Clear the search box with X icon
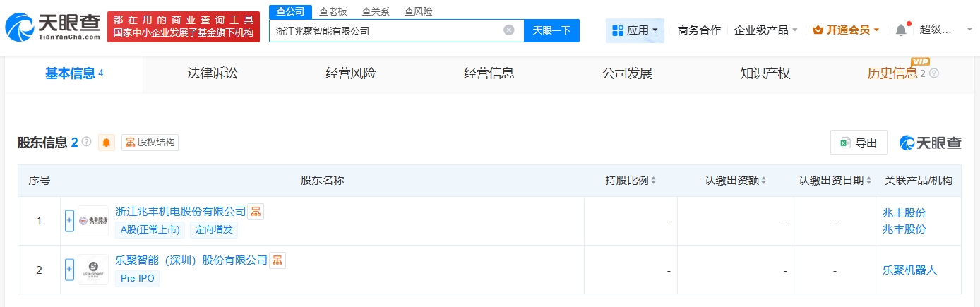 (508, 30)
